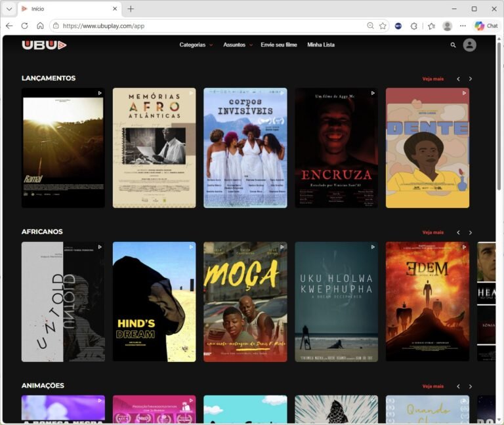
Task: Play Edem via its play icon
Action: click(x=464, y=247)
